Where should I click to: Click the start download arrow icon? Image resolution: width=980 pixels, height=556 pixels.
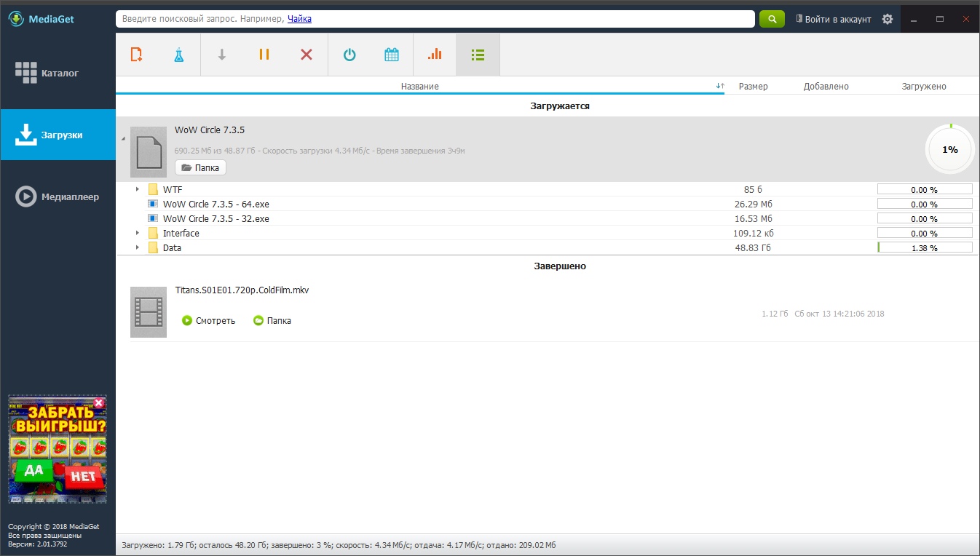222,55
